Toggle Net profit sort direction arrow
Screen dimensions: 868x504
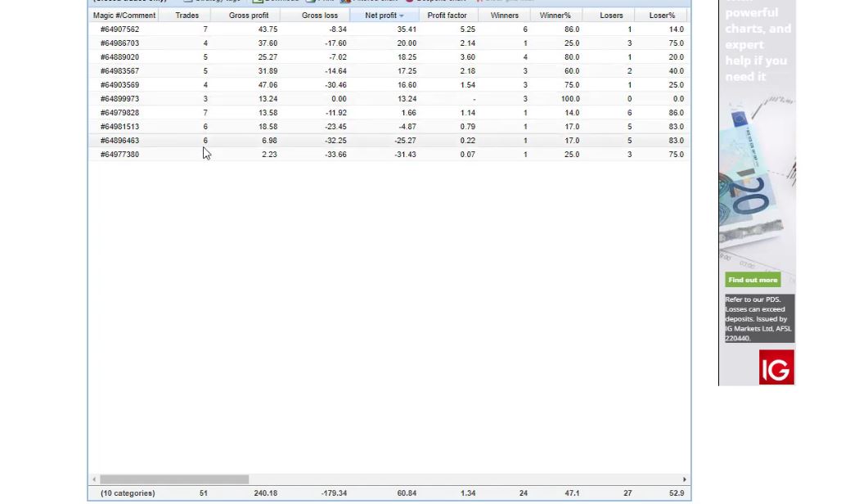pos(402,16)
